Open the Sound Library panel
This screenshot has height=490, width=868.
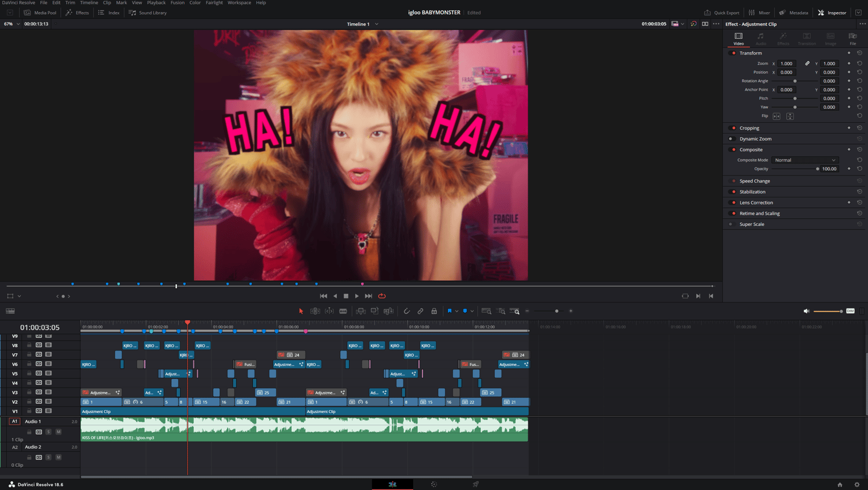pos(148,13)
